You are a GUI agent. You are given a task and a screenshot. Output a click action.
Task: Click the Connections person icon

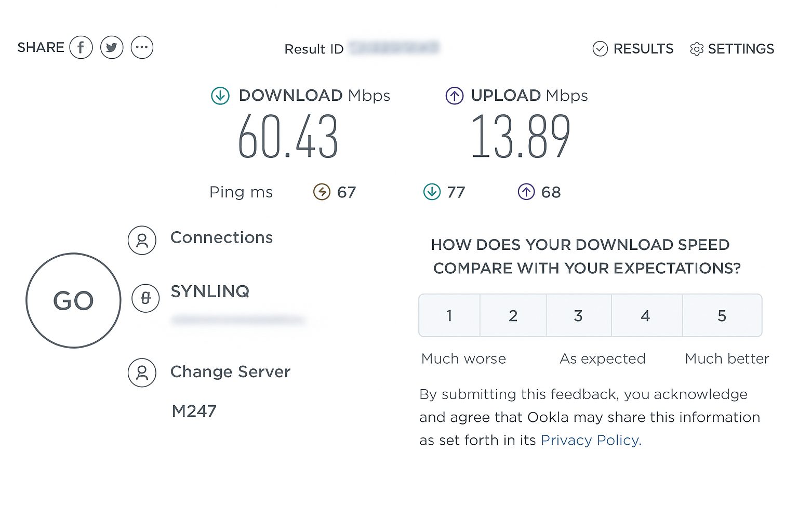point(142,240)
